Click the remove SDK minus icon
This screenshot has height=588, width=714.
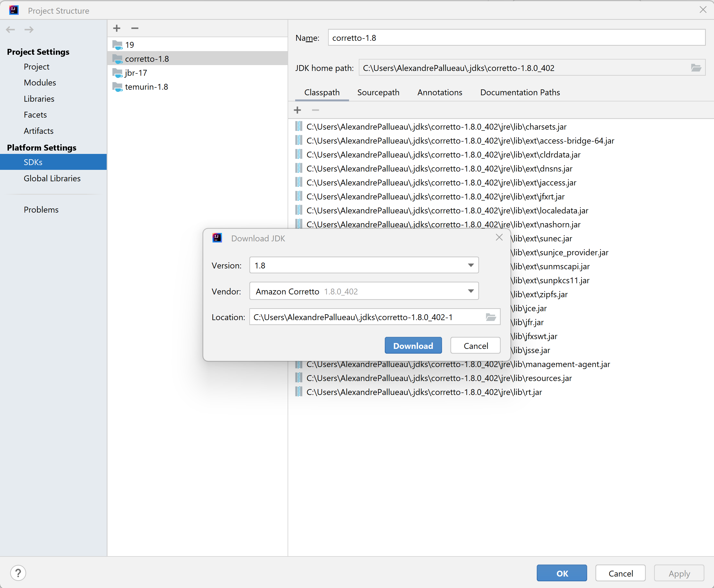point(135,28)
